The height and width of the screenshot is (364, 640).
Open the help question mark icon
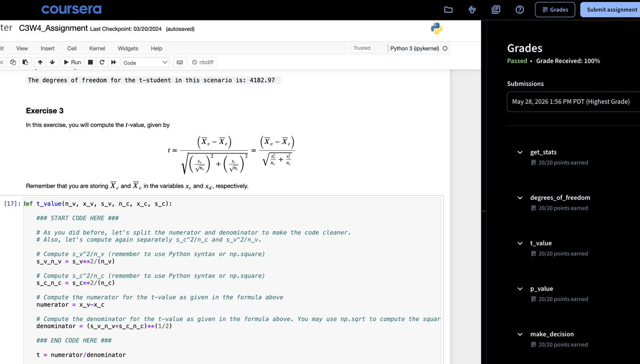click(520, 10)
